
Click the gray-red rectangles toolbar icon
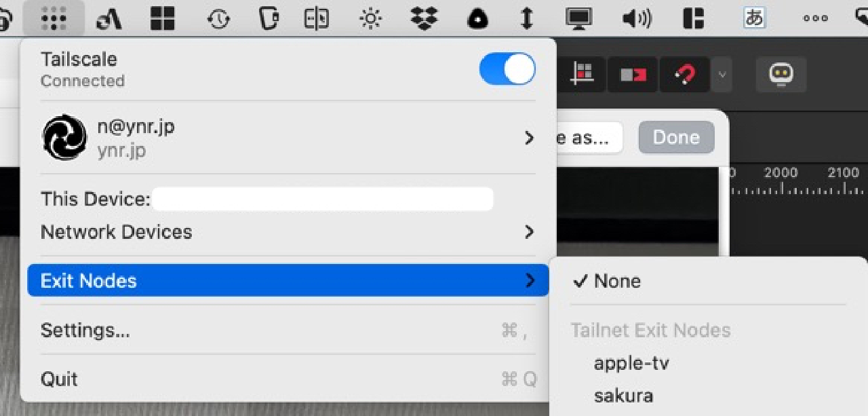coord(633,75)
